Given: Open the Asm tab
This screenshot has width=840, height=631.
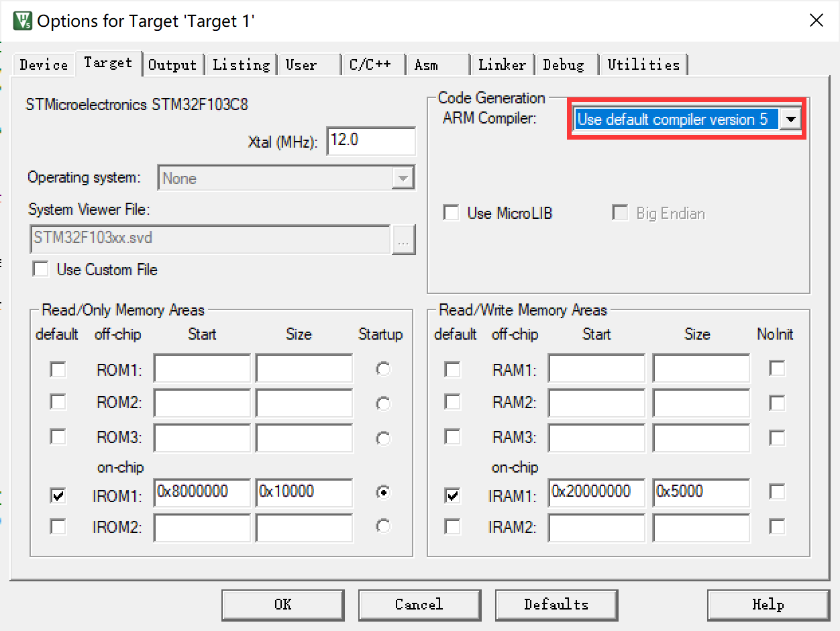Looking at the screenshot, I should point(437,64).
